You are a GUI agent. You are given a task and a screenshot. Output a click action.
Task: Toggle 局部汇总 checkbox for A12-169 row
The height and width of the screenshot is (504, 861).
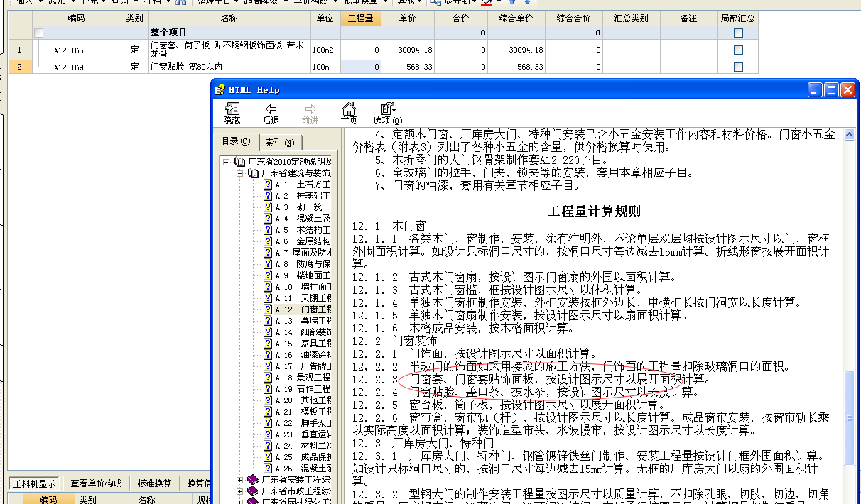click(x=739, y=67)
